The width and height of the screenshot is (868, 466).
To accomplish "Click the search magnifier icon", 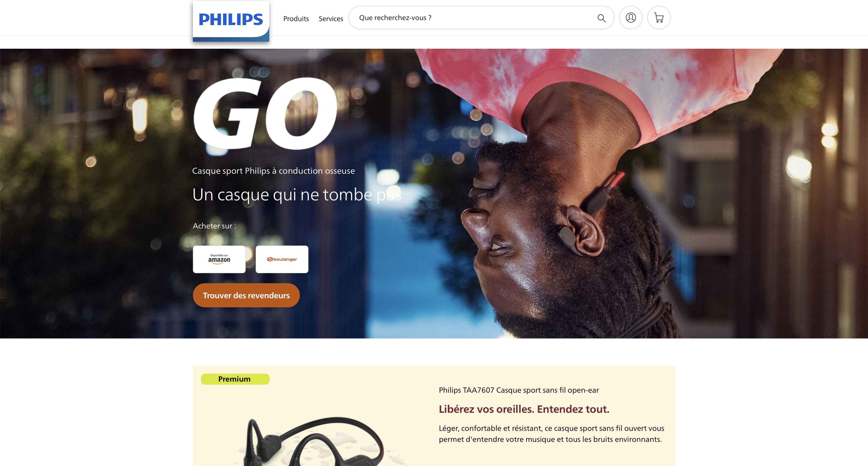I will coord(602,18).
